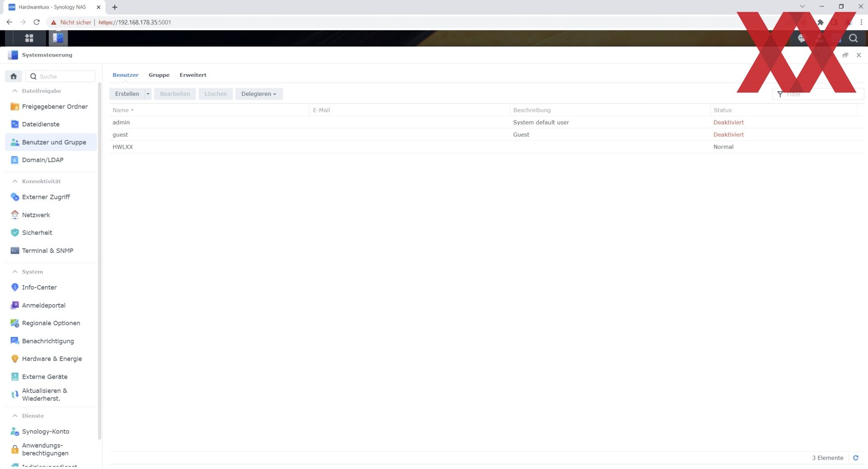The height and width of the screenshot is (469, 868).
Task: Click the E-Mail column header
Action: (x=410, y=110)
